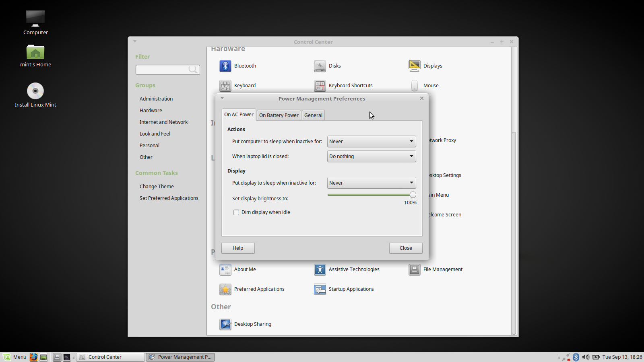Expand computer sleep inactivity dropdown
This screenshot has height=362, width=644.
(x=371, y=142)
